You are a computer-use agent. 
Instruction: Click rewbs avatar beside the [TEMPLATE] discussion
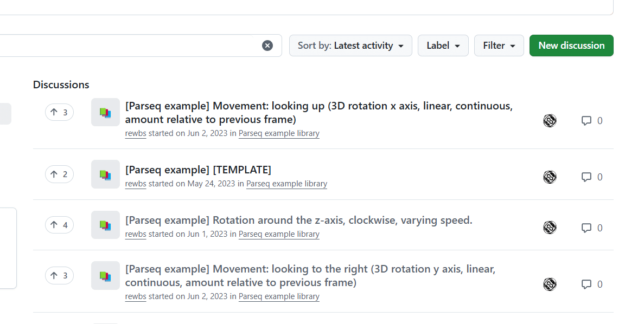(x=550, y=177)
